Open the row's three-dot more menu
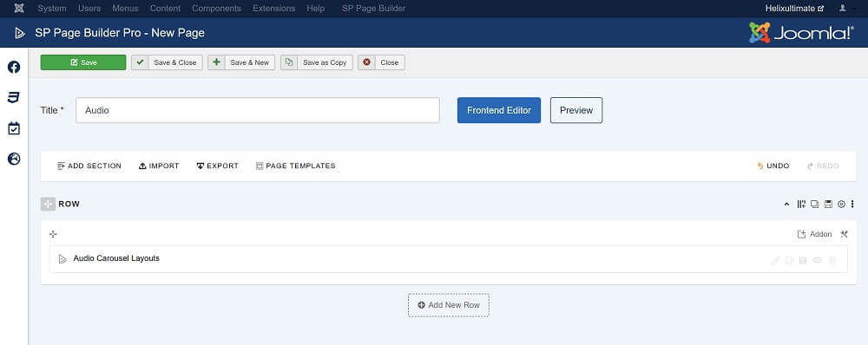Image resolution: width=868 pixels, height=345 pixels. pyautogui.click(x=852, y=204)
